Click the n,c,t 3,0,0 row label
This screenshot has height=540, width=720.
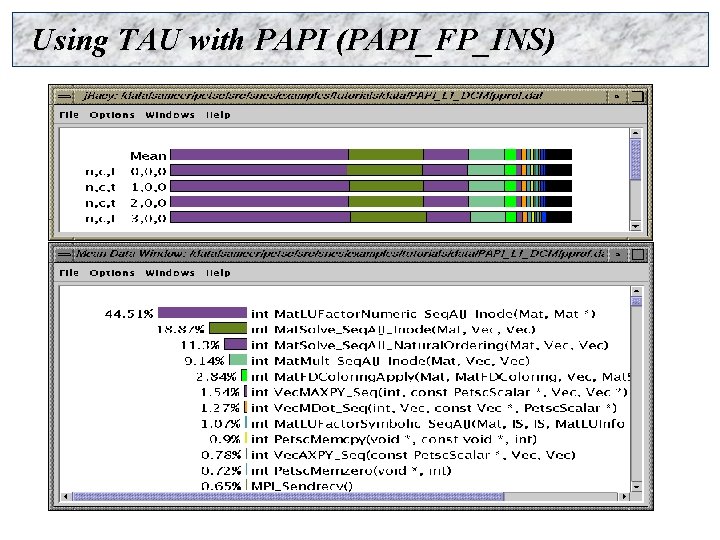(125, 218)
